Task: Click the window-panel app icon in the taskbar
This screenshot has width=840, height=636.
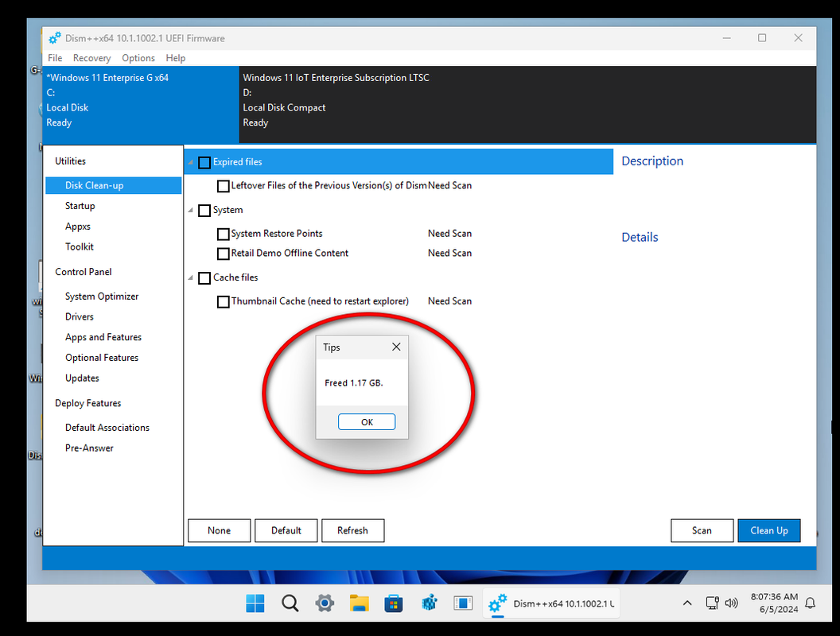Action: point(463,603)
